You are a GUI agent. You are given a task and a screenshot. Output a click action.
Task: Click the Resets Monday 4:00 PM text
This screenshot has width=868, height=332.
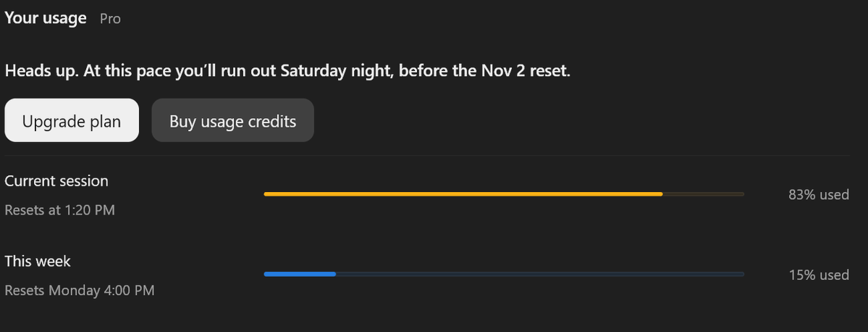(80, 290)
